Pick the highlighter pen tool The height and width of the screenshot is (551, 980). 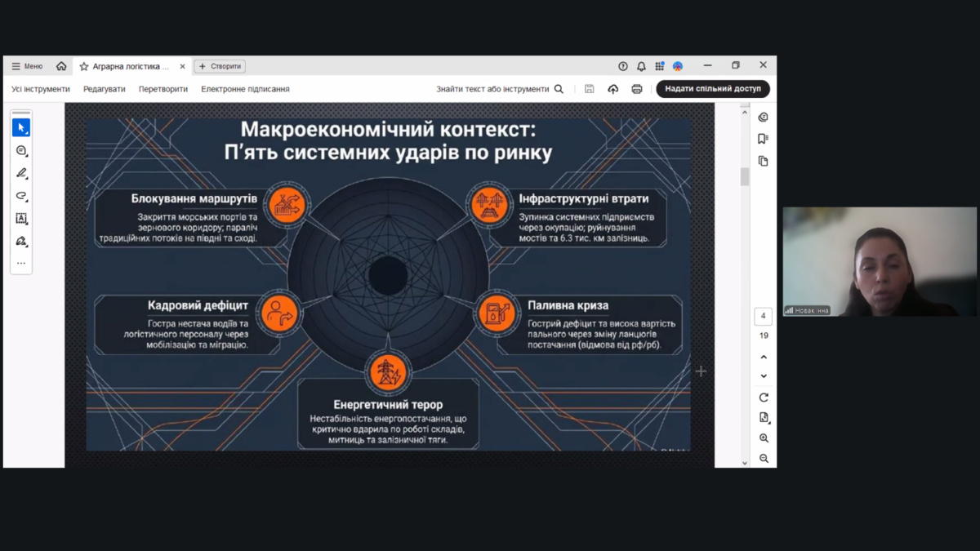(x=21, y=173)
